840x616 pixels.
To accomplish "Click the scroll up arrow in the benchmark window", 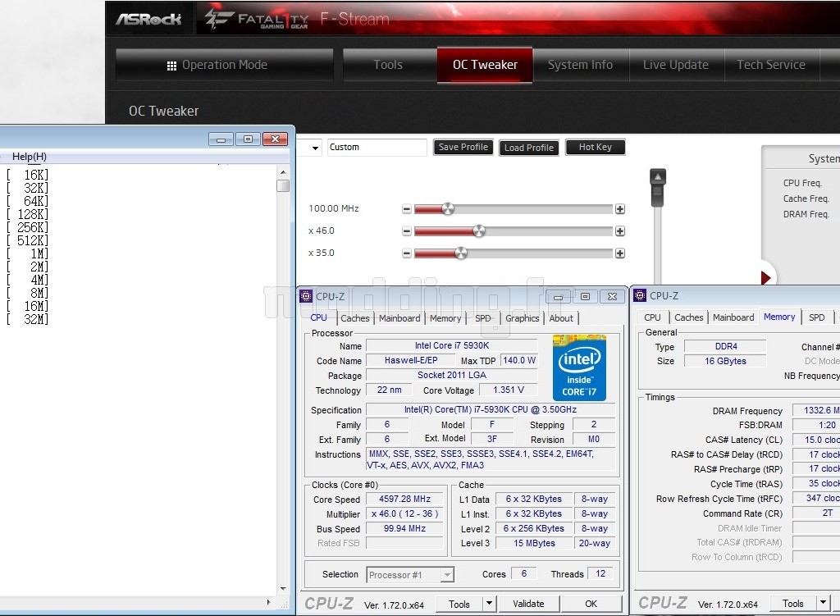I will pos(283,172).
